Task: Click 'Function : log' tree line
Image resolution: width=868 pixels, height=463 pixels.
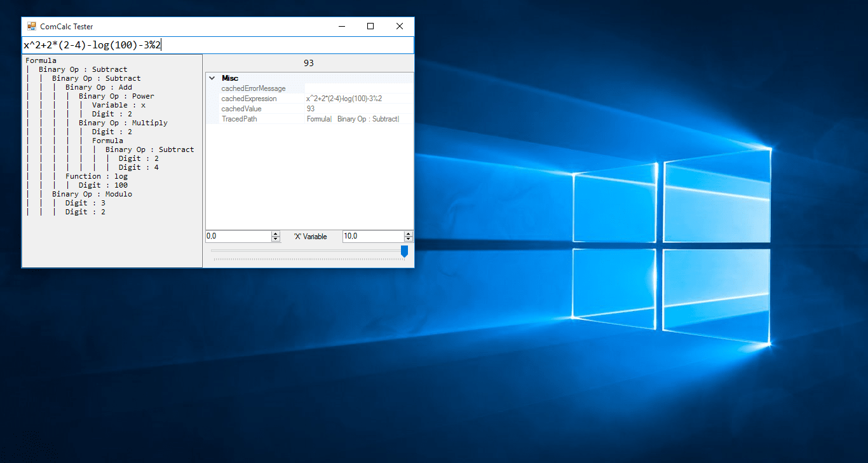Action: tap(97, 176)
